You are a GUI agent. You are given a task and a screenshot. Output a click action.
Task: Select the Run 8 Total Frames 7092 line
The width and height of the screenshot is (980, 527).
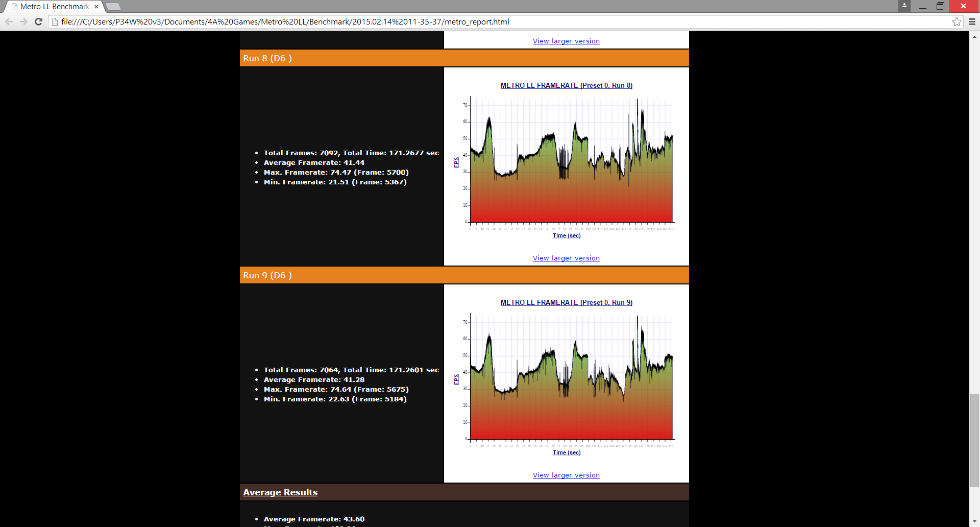coord(351,153)
